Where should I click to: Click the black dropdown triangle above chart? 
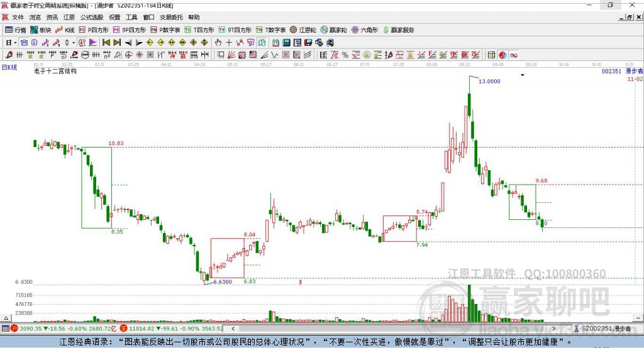click(522, 75)
